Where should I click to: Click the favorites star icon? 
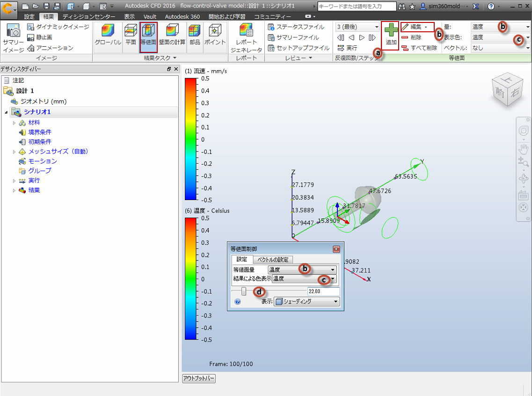[x=412, y=7]
